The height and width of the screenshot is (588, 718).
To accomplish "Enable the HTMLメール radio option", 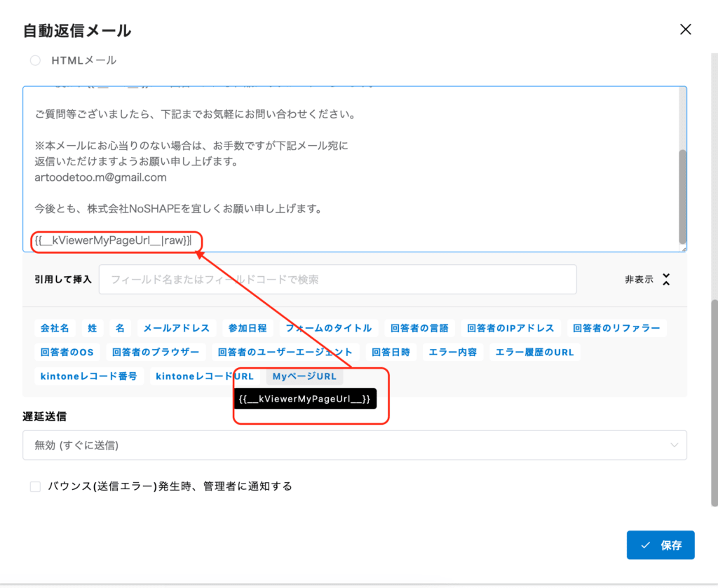I will coord(35,60).
